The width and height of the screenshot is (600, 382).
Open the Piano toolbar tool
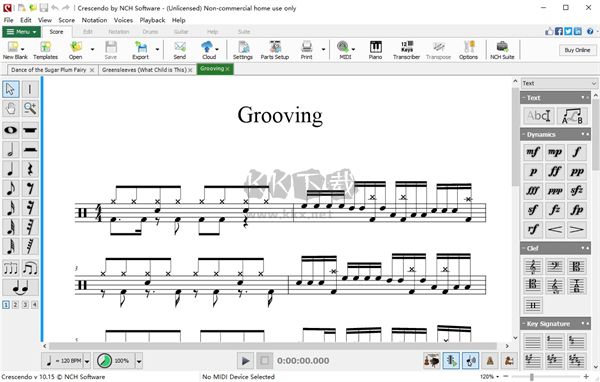click(375, 50)
